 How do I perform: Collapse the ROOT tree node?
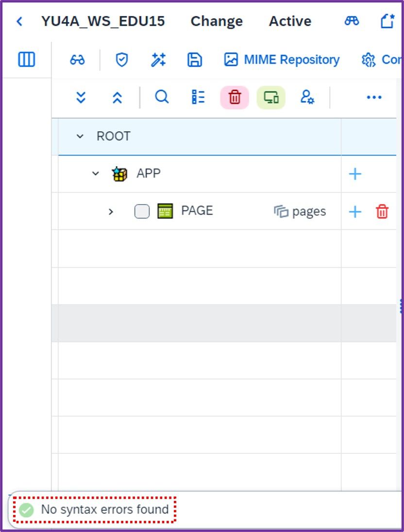click(80, 137)
